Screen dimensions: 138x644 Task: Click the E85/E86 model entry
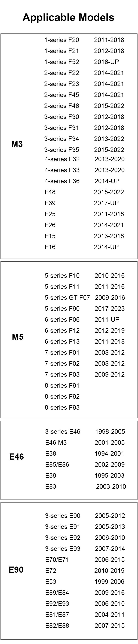(57, 464)
